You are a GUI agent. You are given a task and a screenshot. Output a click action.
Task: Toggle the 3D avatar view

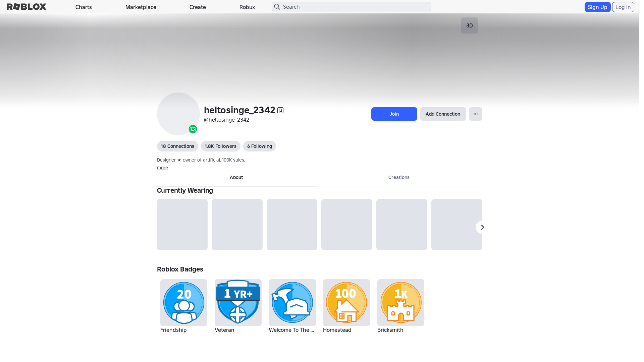point(470,25)
